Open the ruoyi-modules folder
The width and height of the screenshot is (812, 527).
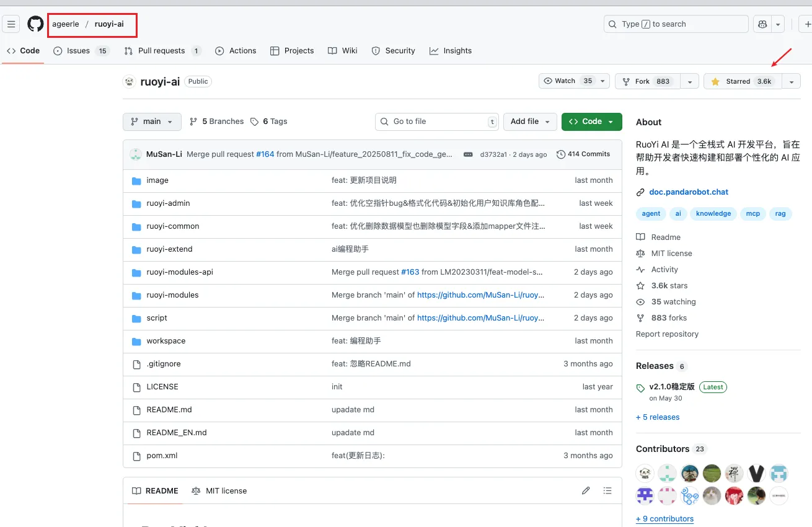coord(172,295)
